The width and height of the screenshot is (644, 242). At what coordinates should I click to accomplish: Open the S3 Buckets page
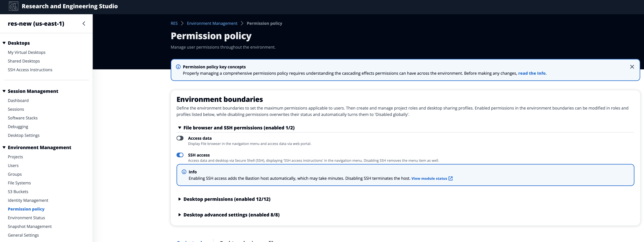(x=18, y=192)
